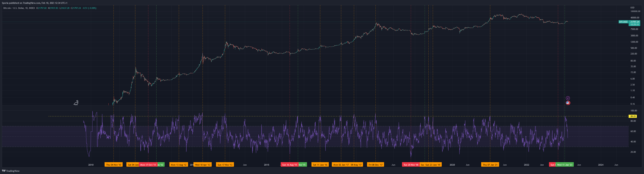Viewport: 644px width, 174px height.
Task: Click the 3000.00 price axis label
Action: tap(634, 36)
